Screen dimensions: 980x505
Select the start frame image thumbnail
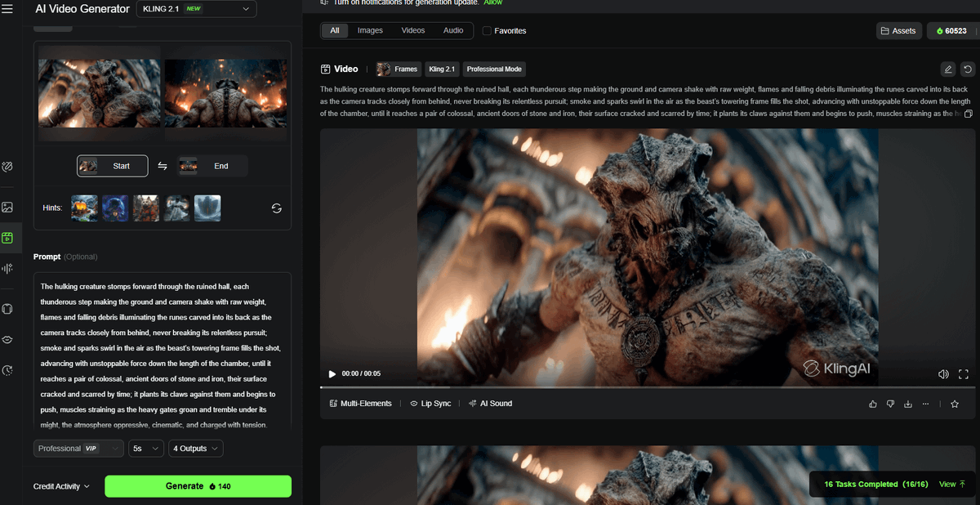[x=100, y=92]
